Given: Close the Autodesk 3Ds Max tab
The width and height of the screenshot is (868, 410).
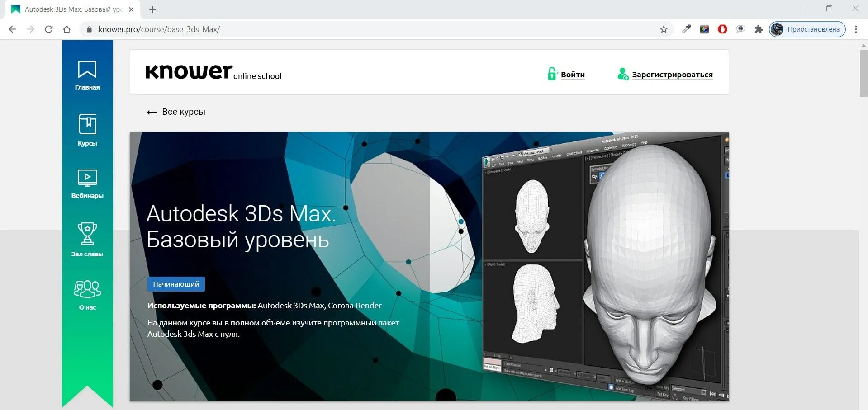Looking at the screenshot, I should (131, 9).
